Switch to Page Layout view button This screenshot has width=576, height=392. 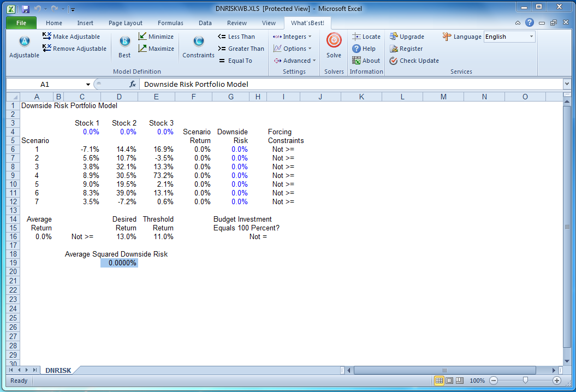click(449, 381)
